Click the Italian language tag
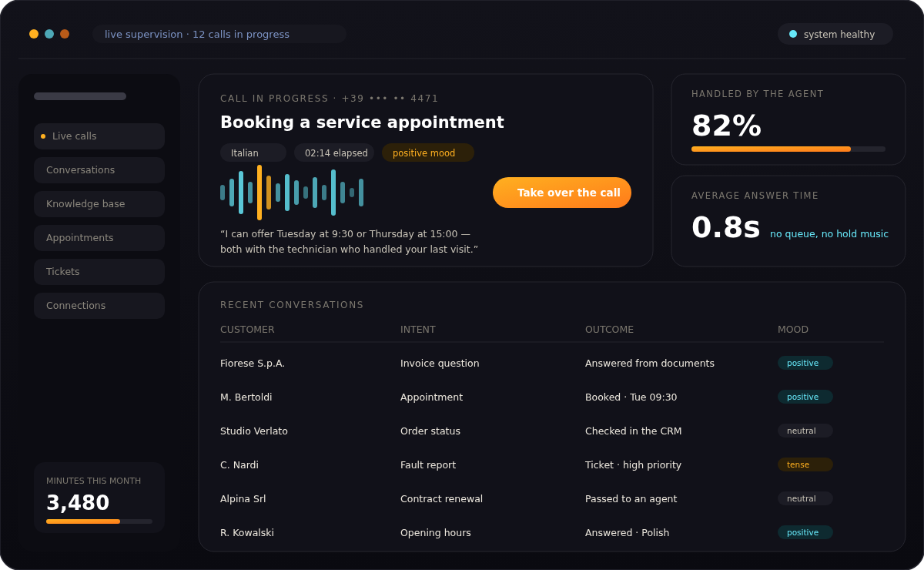The height and width of the screenshot is (570, 924). tap(253, 153)
